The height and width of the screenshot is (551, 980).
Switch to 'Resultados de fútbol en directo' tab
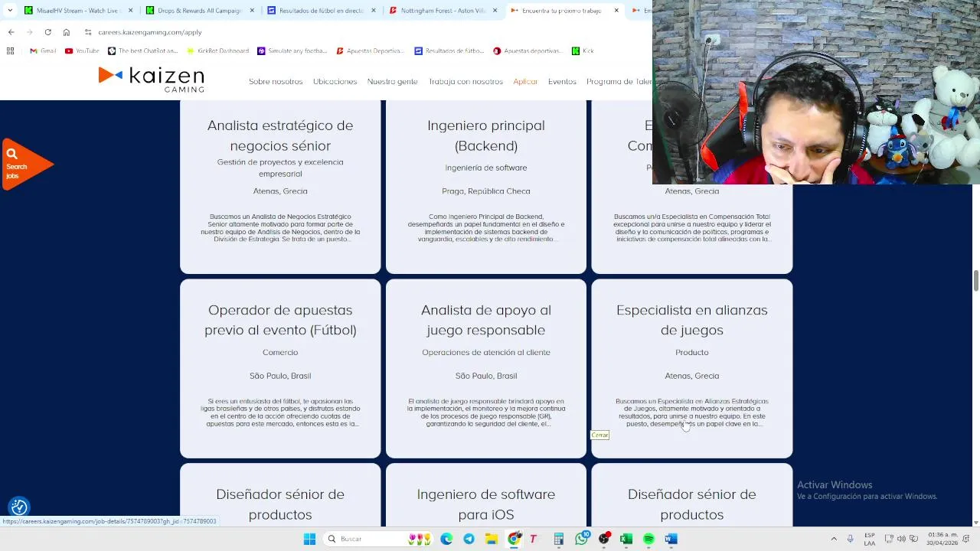[x=322, y=11]
